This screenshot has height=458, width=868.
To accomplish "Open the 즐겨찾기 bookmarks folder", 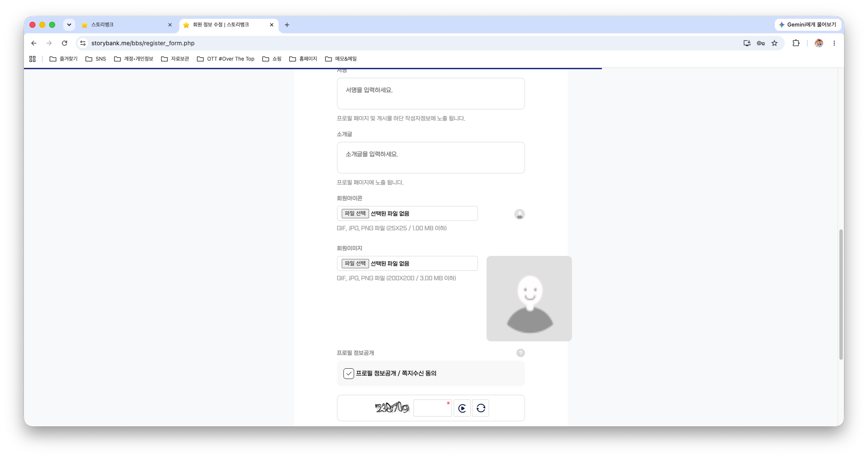I will (x=64, y=59).
